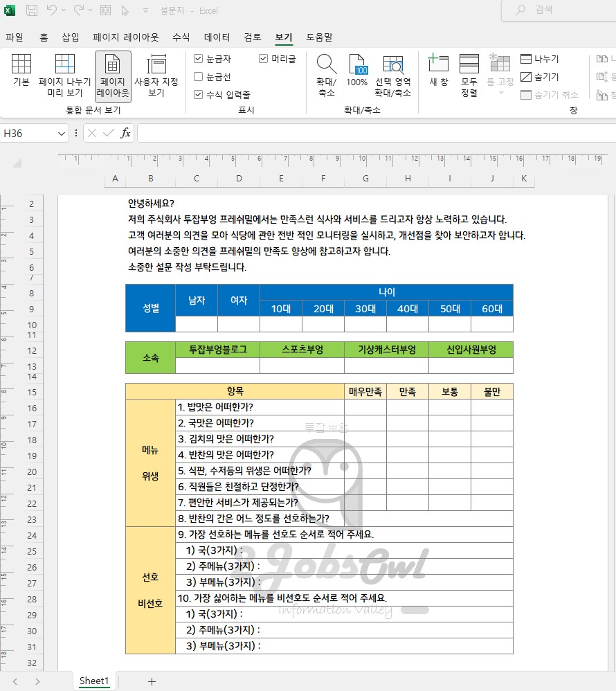
Task: Click 나누기 split window
Action: (539, 59)
